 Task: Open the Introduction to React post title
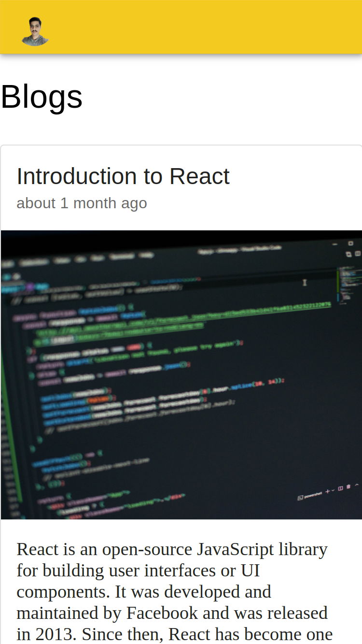[x=123, y=176]
